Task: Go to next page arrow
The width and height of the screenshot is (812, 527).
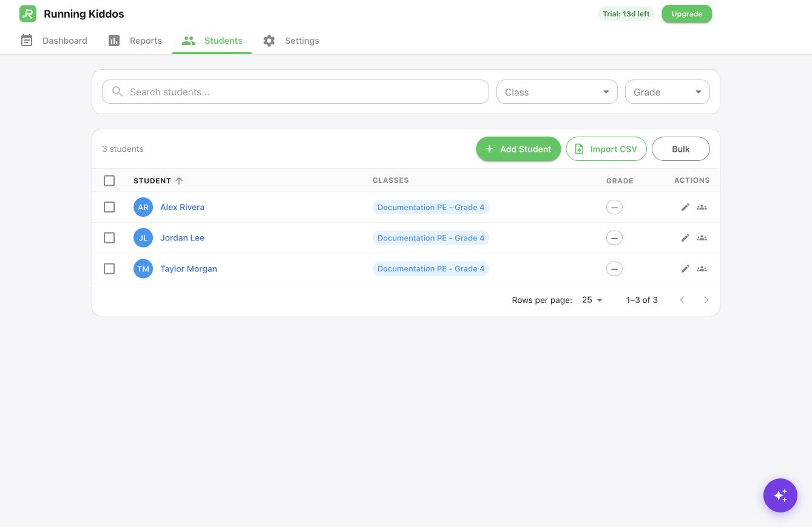Action: coord(706,300)
